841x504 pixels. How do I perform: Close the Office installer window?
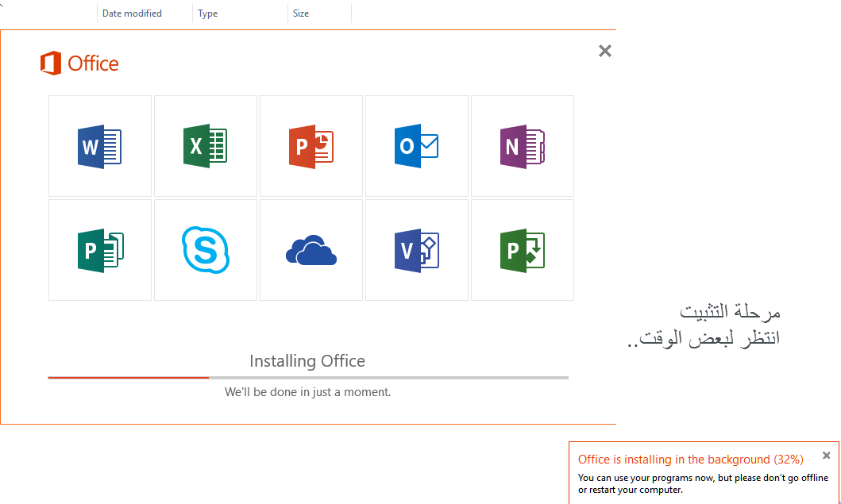click(605, 51)
